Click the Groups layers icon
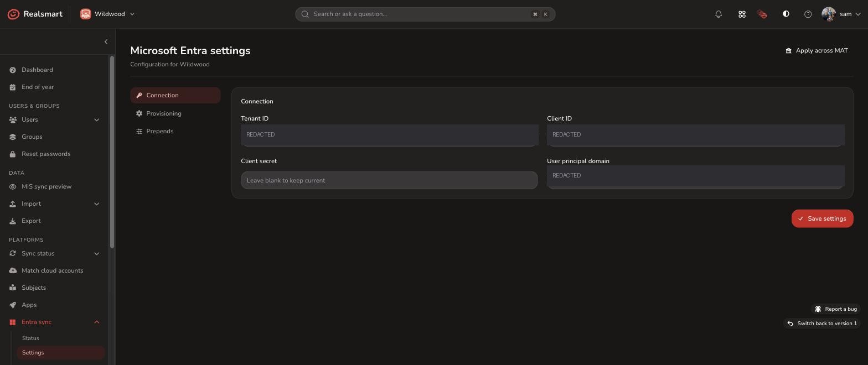Viewport: 868px width, 365px height. [x=13, y=137]
